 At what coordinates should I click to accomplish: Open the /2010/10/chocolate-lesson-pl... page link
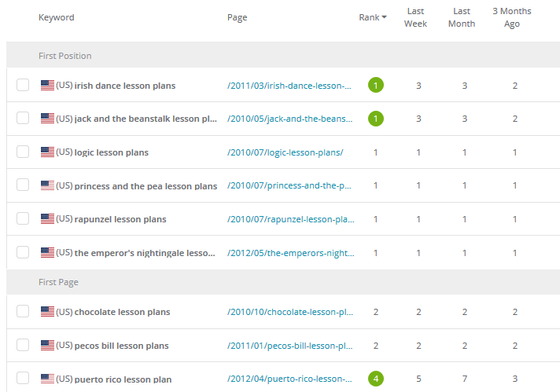(x=290, y=312)
